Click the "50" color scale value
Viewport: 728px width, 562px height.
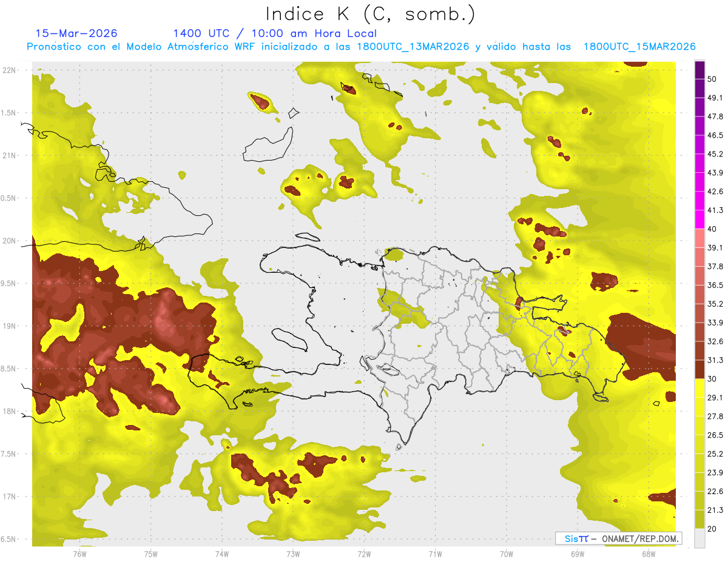(x=713, y=79)
